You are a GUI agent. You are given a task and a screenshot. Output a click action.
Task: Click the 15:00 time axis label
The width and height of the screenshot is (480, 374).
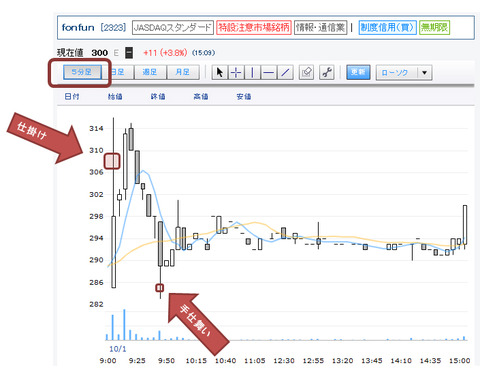pyautogui.click(x=460, y=361)
